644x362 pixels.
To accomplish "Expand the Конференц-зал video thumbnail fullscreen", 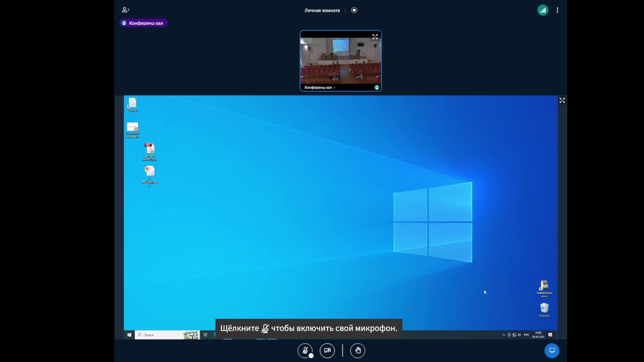I will [375, 37].
